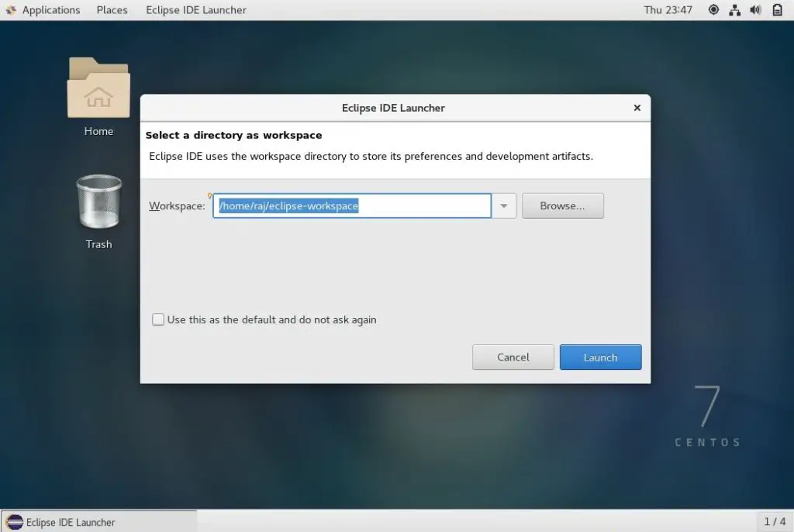Click the Workspace: label
The image size is (794, 532).
pyautogui.click(x=177, y=206)
